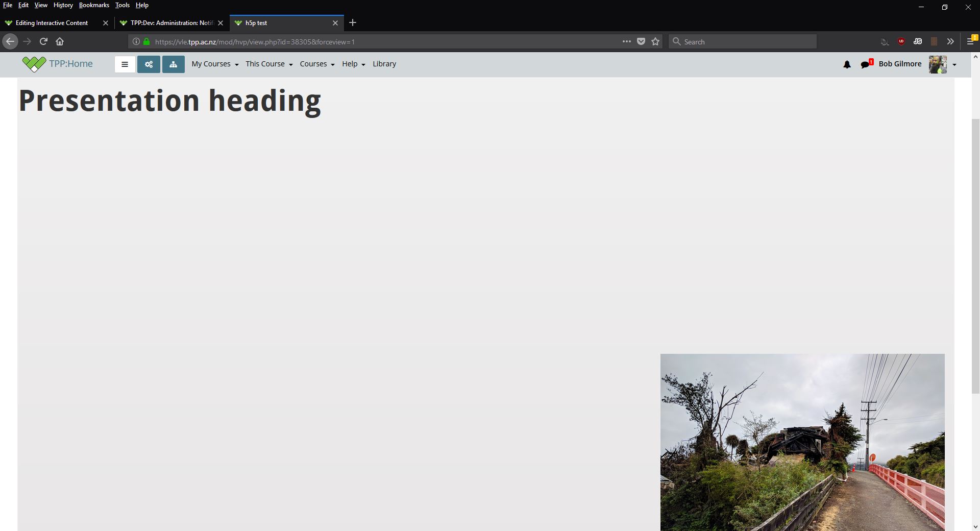Open the Dark Reader extension
This screenshot has width=980, height=531.
(x=885, y=41)
